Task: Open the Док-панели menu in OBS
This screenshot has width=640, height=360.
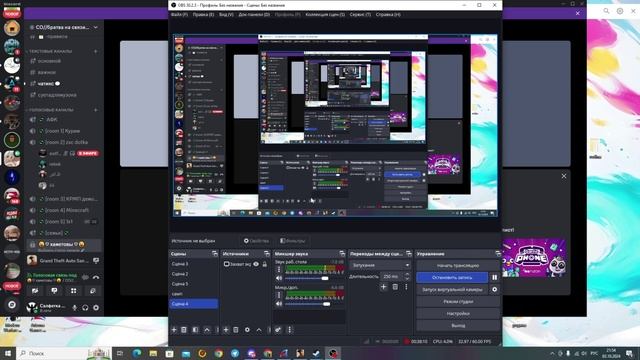Action: tap(254, 14)
